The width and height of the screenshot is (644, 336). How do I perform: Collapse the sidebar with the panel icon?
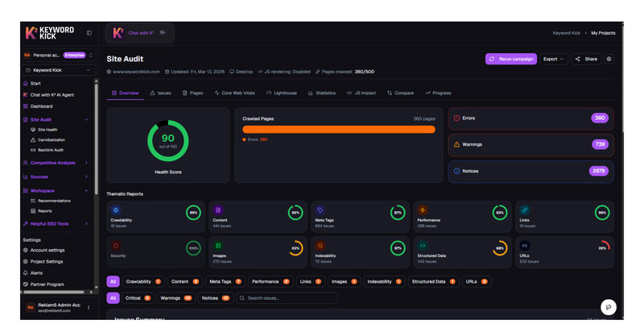point(89,33)
